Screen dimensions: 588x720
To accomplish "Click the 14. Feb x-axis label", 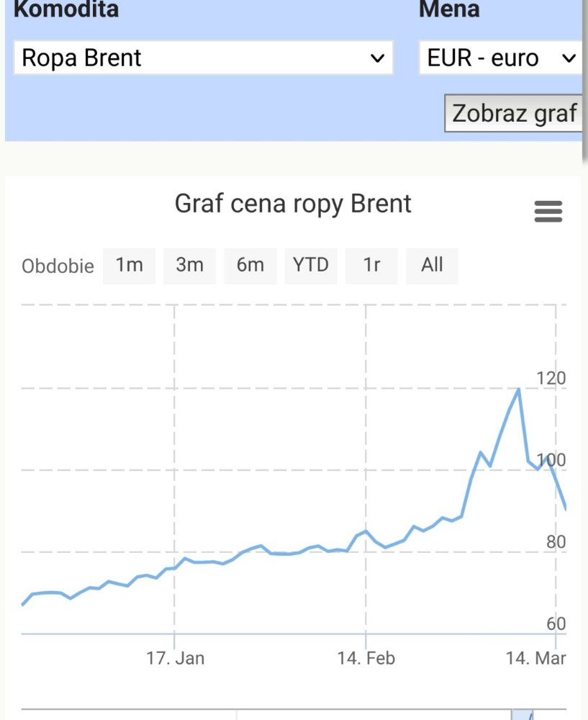I will click(366, 658).
